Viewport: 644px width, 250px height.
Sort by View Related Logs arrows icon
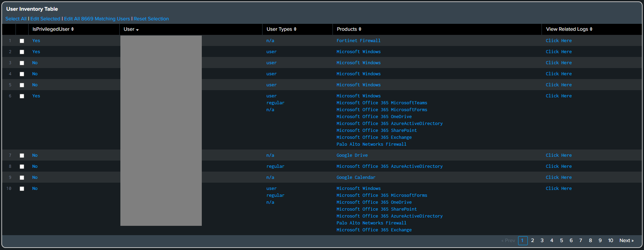click(x=591, y=29)
